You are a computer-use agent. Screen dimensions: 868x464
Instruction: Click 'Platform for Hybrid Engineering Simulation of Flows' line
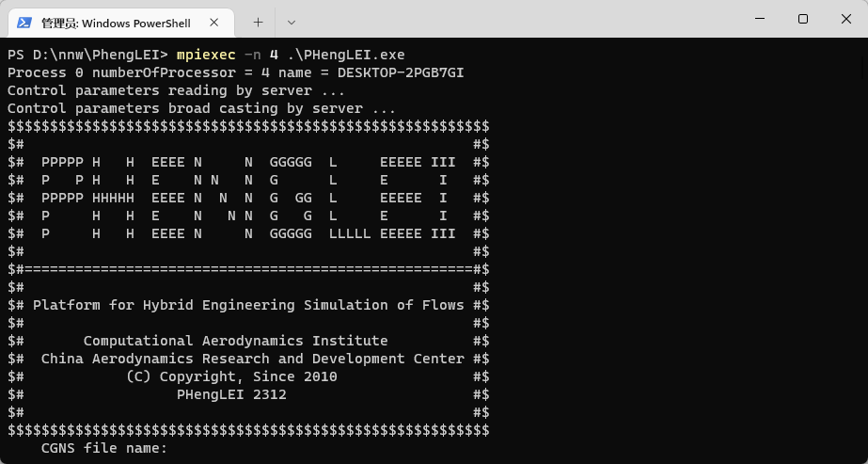click(x=248, y=305)
